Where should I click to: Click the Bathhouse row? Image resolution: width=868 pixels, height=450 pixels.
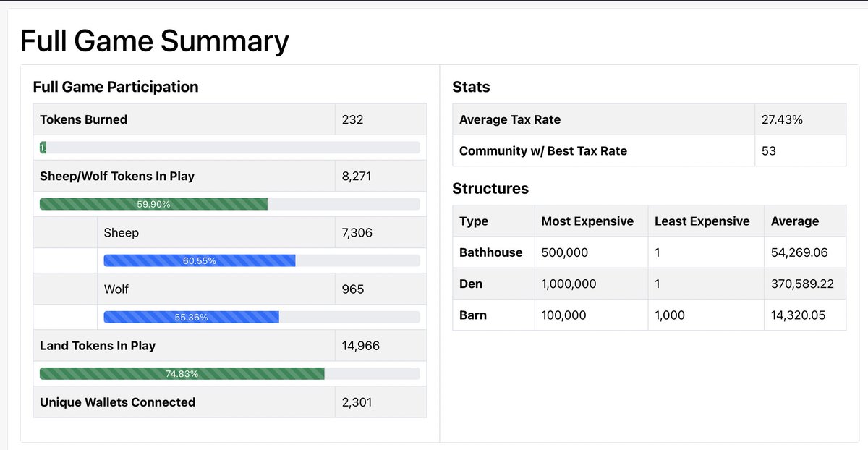[493, 252]
